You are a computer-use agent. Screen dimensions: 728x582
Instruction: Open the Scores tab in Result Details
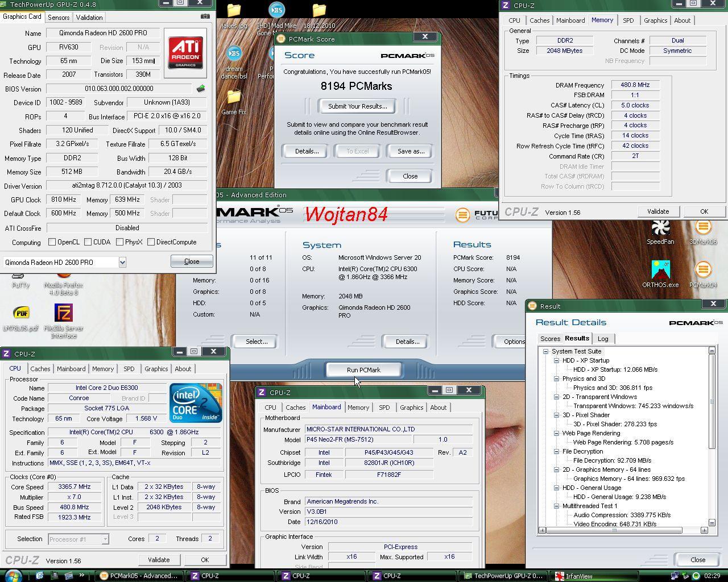tap(550, 339)
